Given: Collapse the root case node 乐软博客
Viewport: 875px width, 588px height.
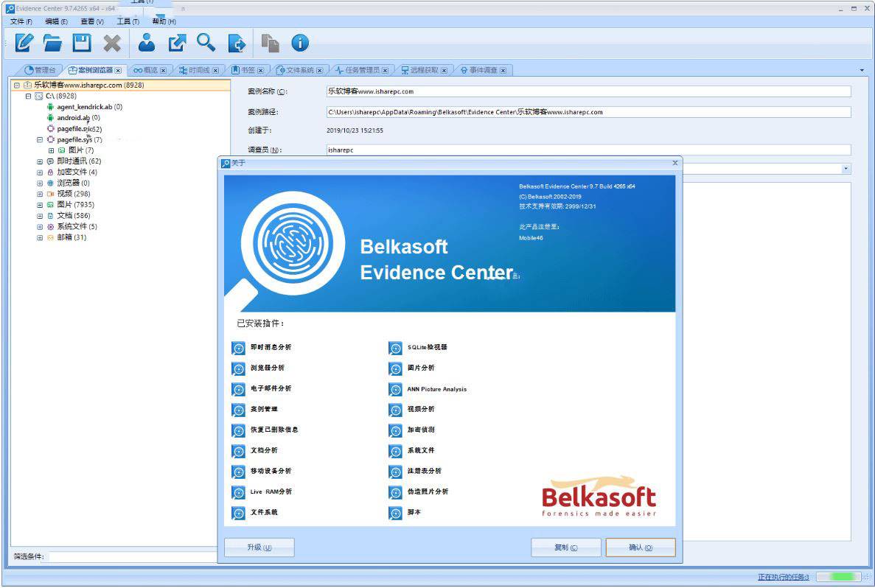Looking at the screenshot, I should [x=17, y=85].
